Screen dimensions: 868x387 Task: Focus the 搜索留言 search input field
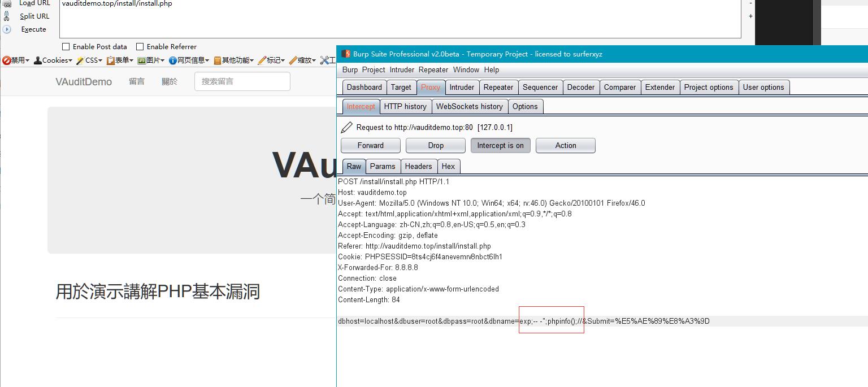point(242,81)
